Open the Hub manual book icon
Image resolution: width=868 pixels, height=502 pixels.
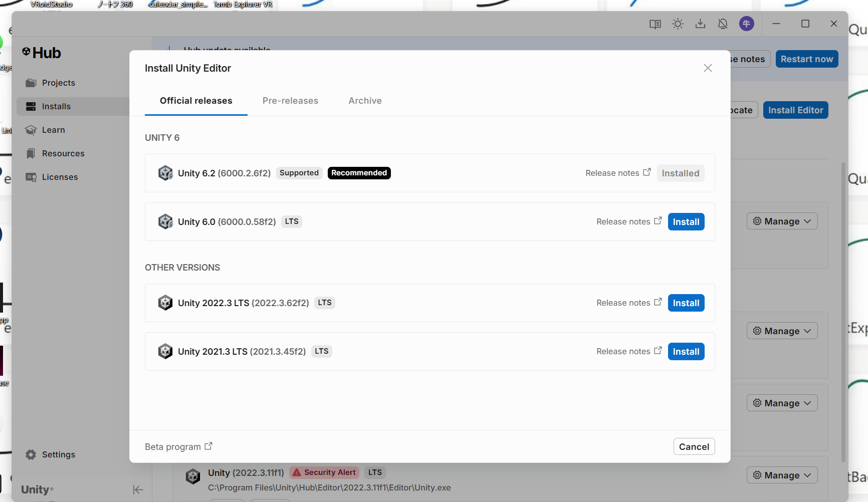(655, 24)
